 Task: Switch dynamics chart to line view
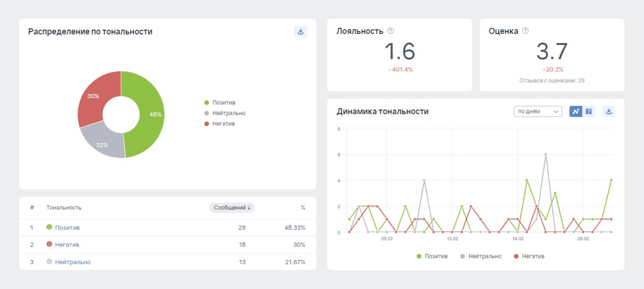[576, 111]
